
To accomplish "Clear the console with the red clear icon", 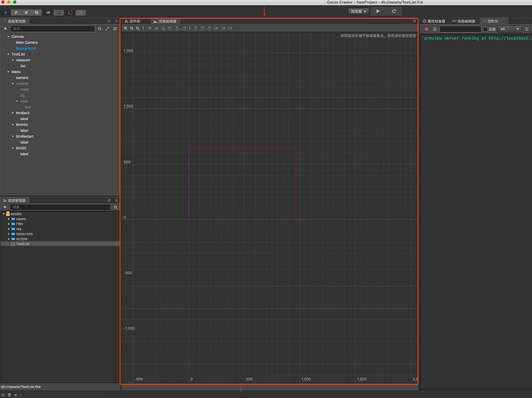I will click(x=426, y=29).
